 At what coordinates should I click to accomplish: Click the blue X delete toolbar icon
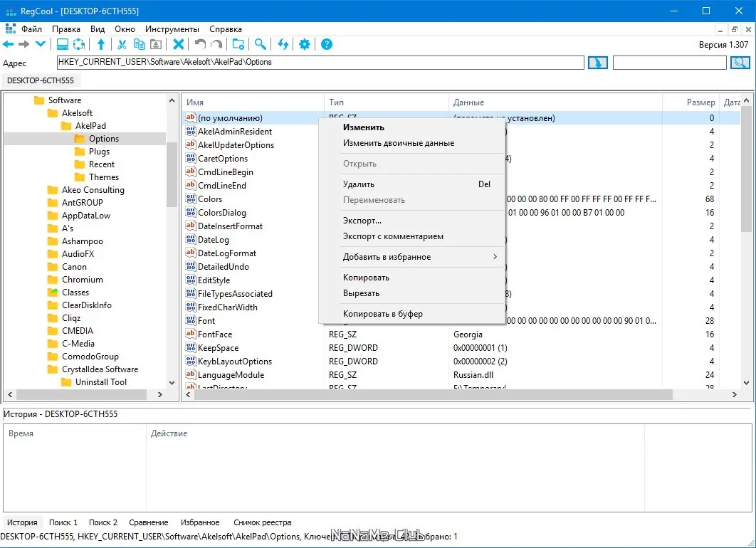(179, 45)
